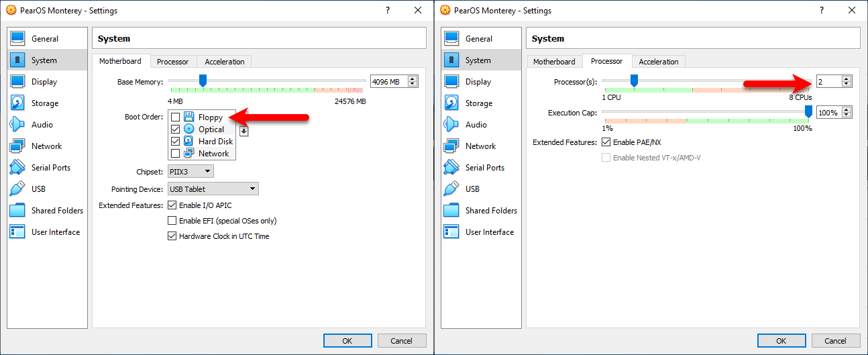Decrease Execution Cap with down arrow

847,115
